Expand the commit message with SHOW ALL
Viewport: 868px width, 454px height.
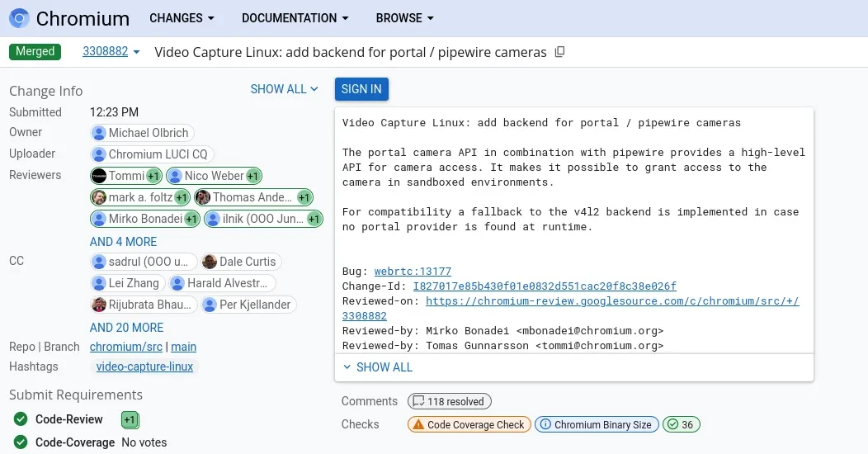377,367
